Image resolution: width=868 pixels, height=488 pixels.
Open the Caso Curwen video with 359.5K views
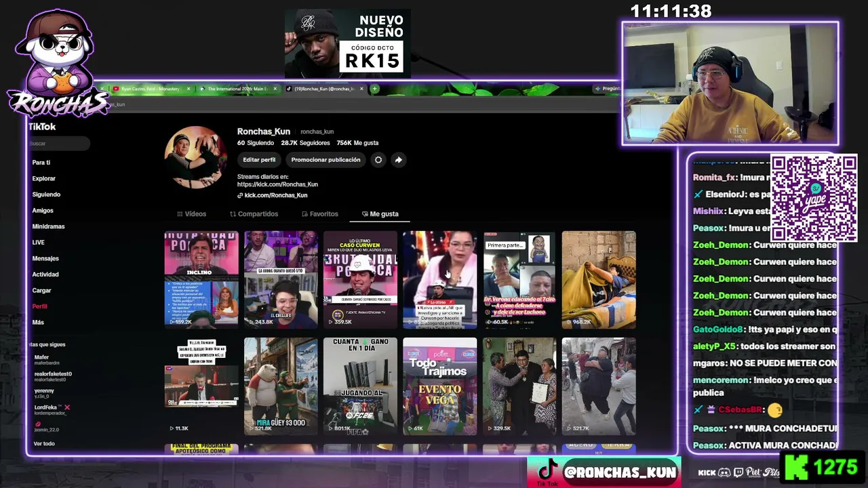pos(360,280)
